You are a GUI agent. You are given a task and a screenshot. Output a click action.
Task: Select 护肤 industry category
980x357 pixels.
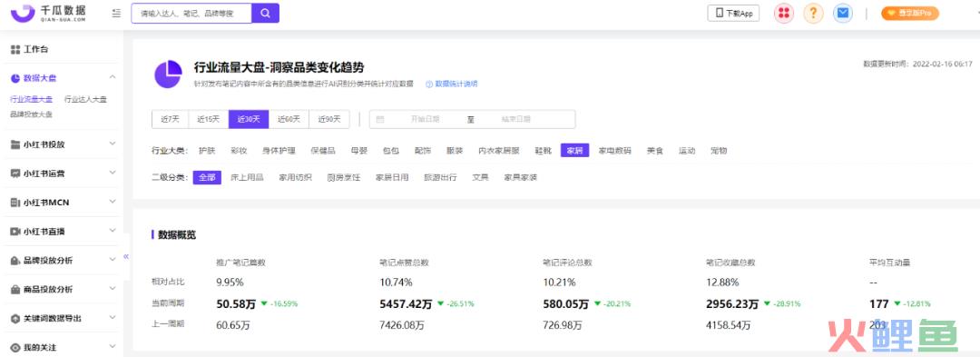point(207,151)
